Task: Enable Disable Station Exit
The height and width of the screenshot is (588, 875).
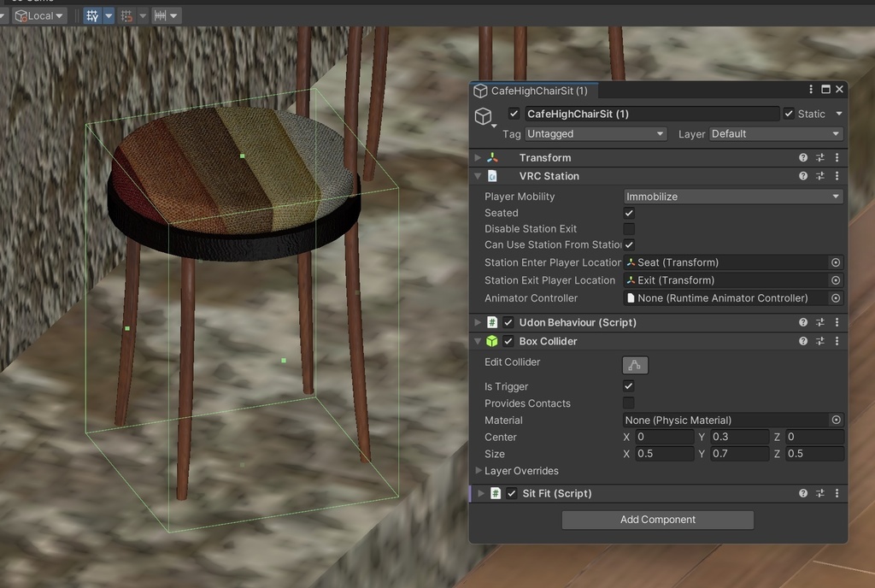Action: pos(629,228)
